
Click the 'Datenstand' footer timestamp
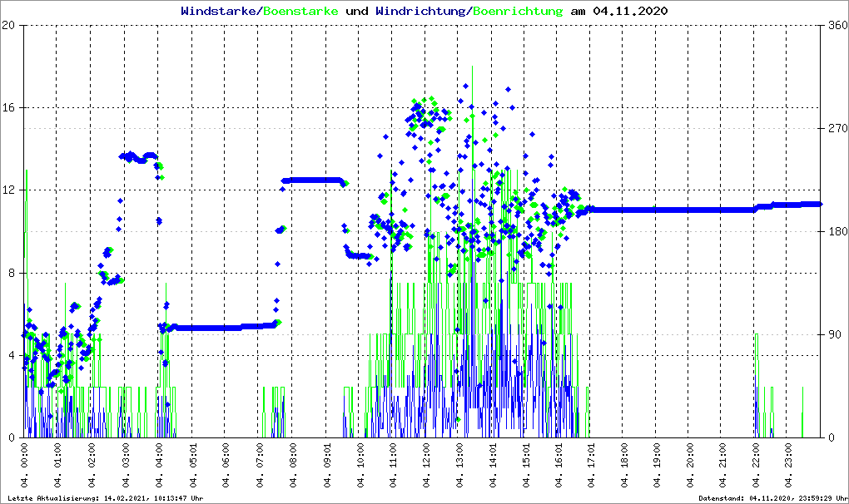pyautogui.click(x=773, y=498)
